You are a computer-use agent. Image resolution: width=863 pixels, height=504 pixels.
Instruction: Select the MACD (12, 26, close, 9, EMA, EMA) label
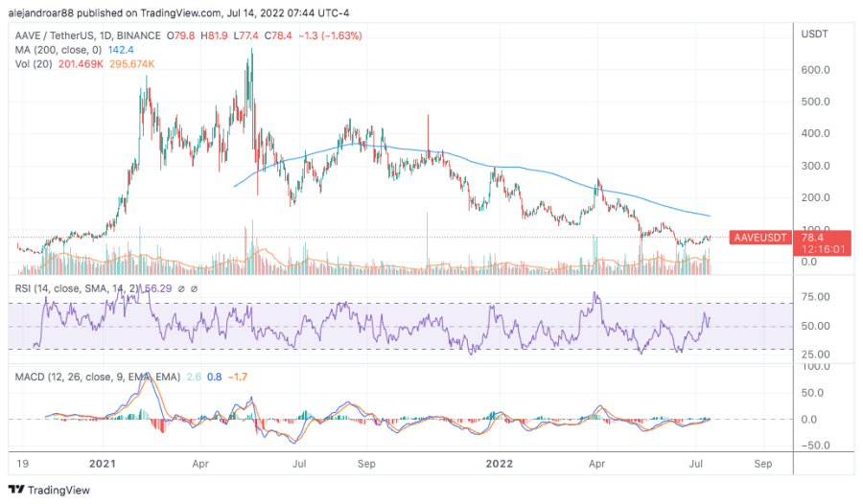(x=98, y=377)
